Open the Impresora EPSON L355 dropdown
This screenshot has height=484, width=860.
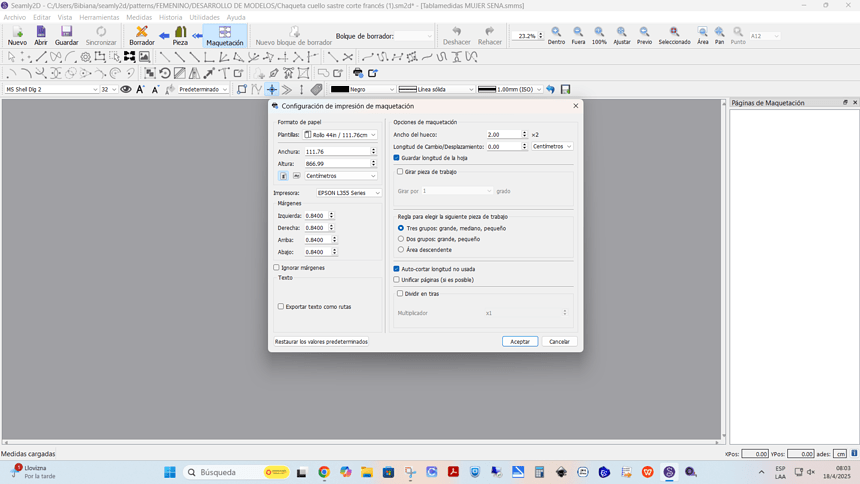(349, 193)
